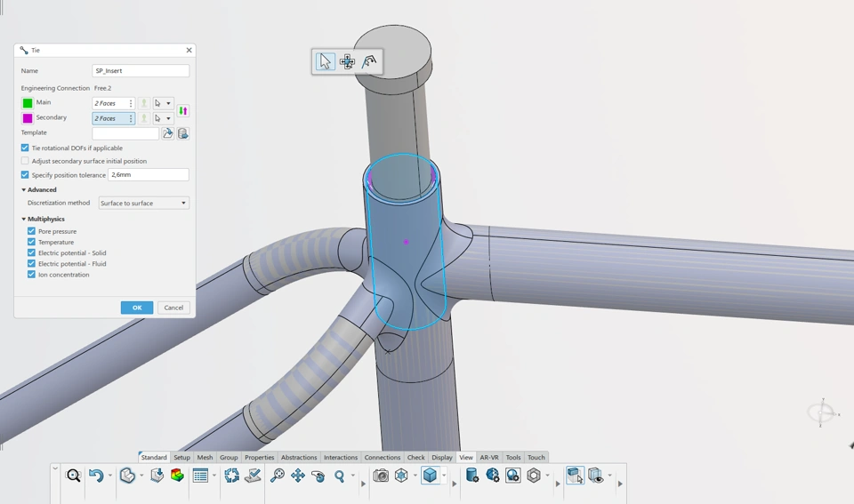Switch to the Mesh tab

pyautogui.click(x=205, y=457)
